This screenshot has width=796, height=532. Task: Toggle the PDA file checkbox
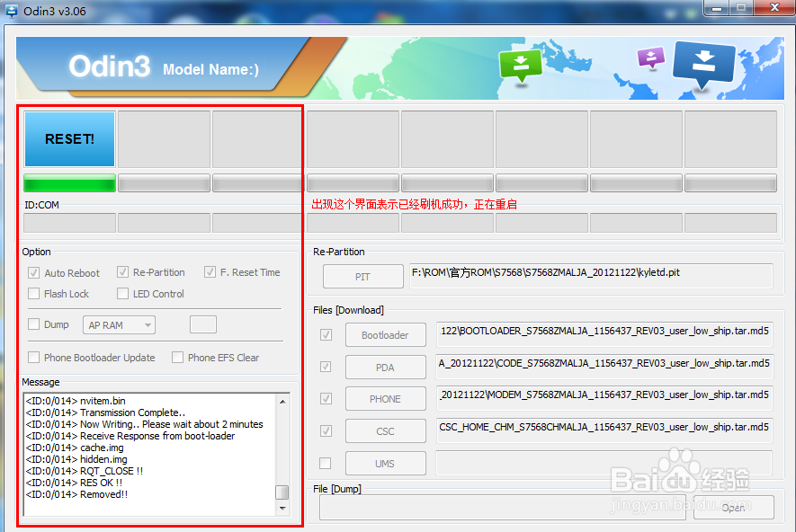[x=326, y=367]
